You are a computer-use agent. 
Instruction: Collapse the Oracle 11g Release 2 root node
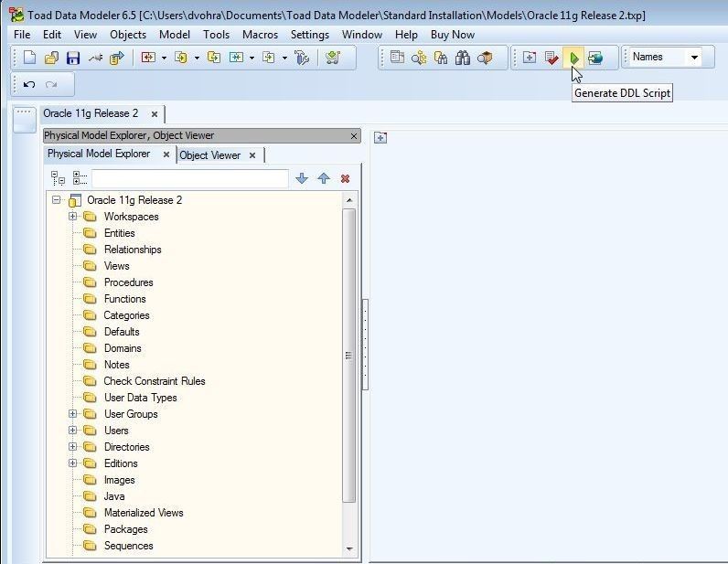[56, 200]
